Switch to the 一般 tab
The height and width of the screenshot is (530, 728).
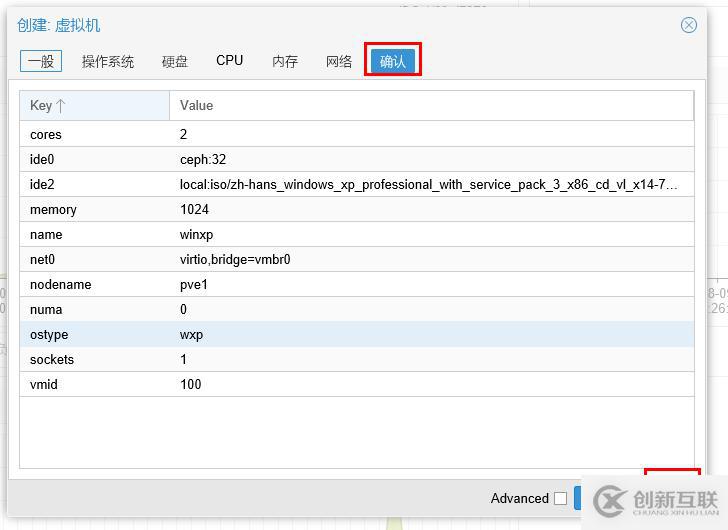tap(41, 61)
